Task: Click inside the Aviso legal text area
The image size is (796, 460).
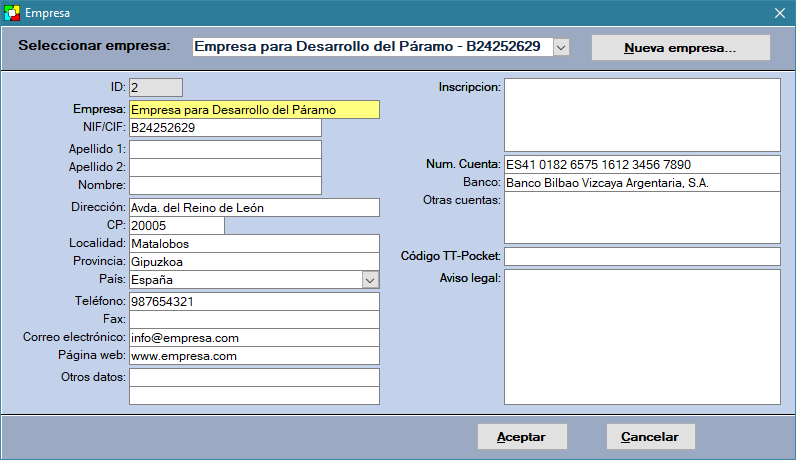Action: [641, 337]
